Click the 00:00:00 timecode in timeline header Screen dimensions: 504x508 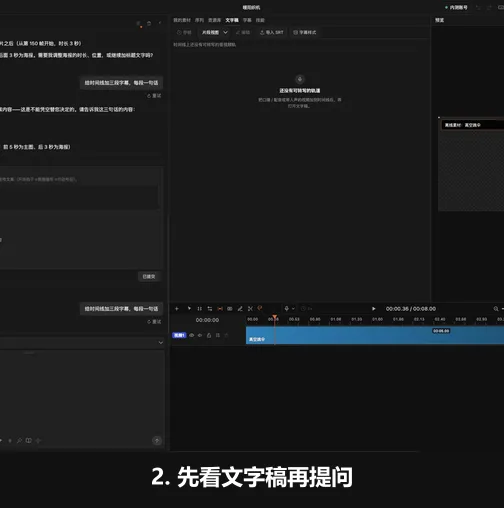(x=207, y=320)
